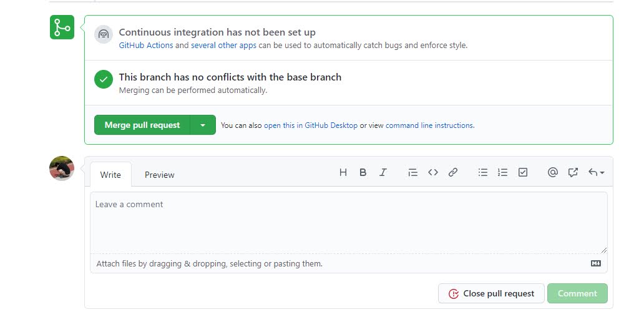Add a task list checkbox
The height and width of the screenshot is (312, 644).
523,173
